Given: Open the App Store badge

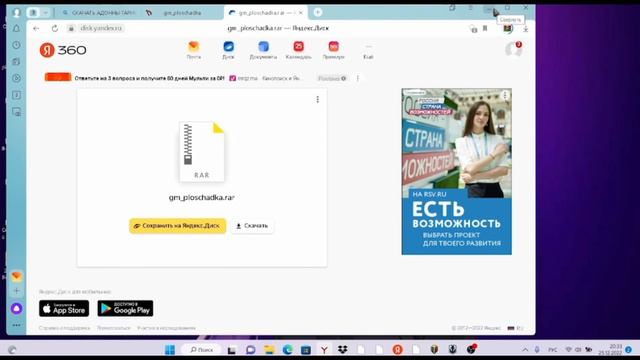Looking at the screenshot, I should pos(64,308).
